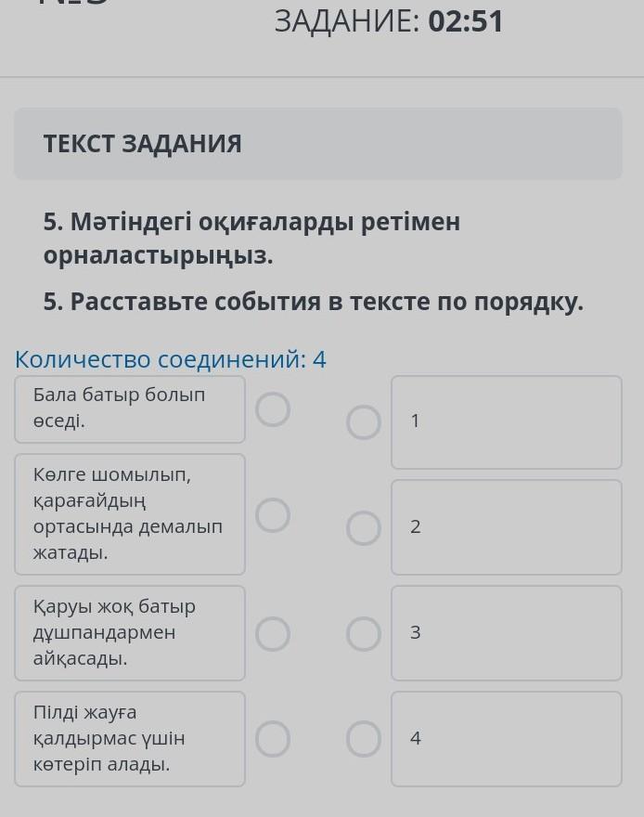Select the radio button for number 1
This screenshot has height=817, width=644.
point(364,422)
